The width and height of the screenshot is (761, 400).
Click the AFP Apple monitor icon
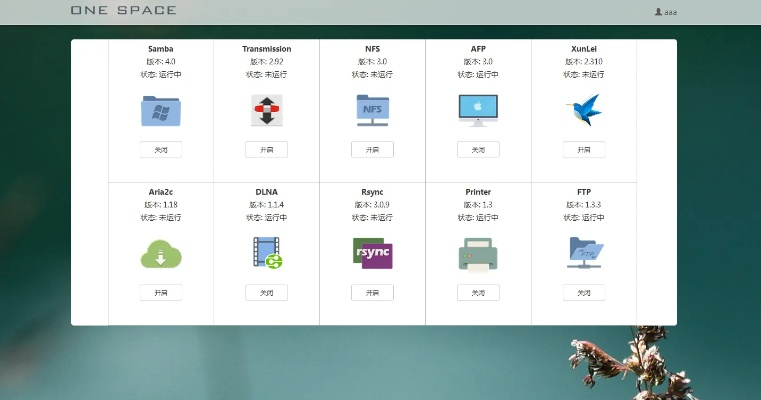pos(478,110)
